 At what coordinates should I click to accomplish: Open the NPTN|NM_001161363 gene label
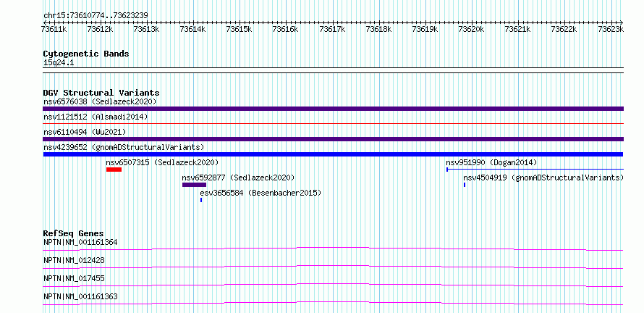click(80, 296)
